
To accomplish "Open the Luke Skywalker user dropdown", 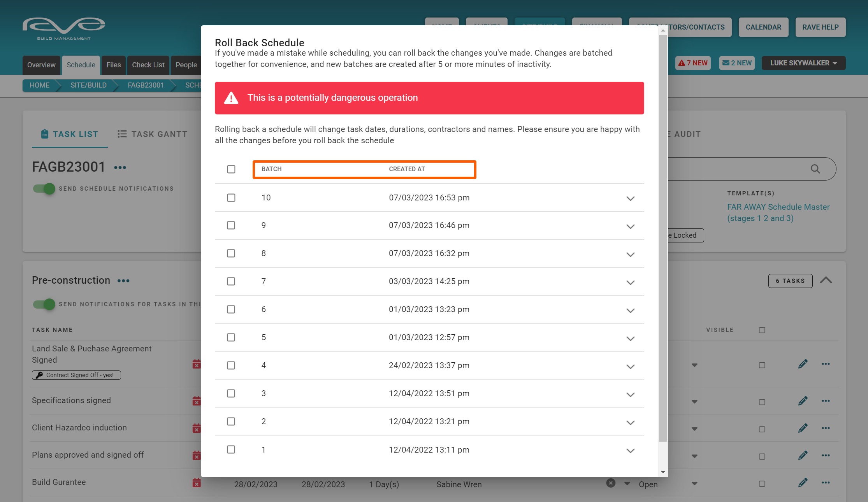I will point(803,63).
